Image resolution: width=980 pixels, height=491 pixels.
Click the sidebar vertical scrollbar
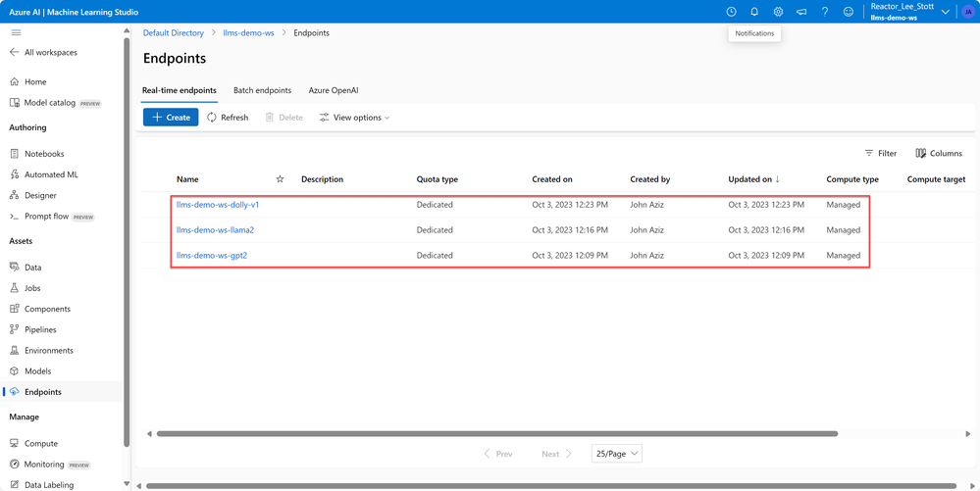tap(127, 242)
